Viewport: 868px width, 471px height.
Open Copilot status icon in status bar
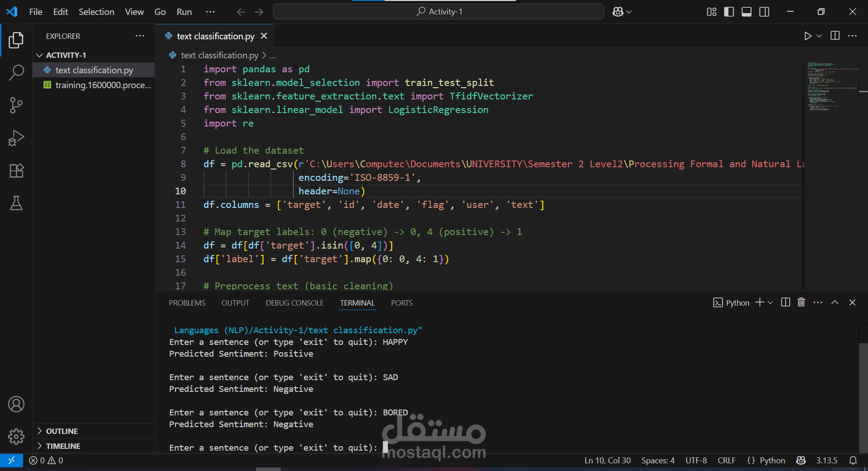[x=801, y=460]
